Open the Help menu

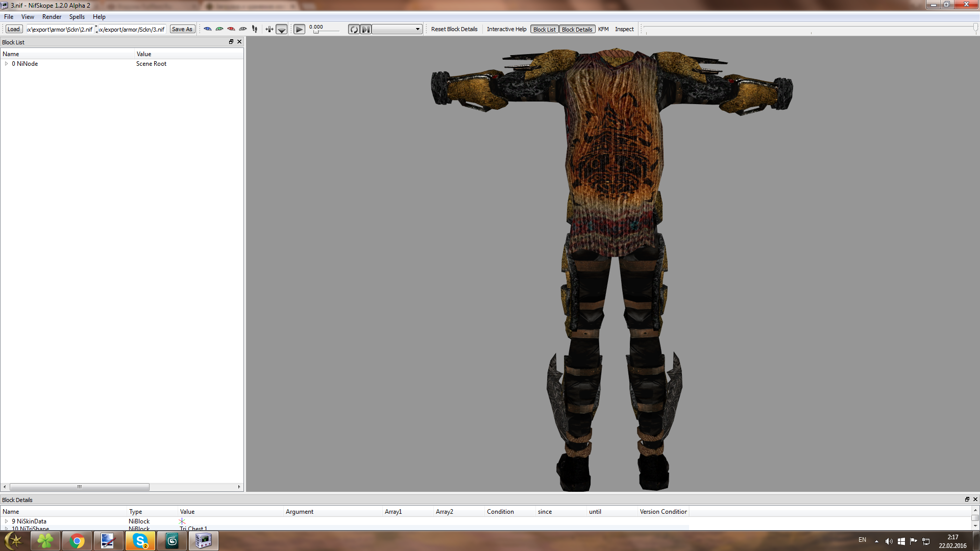(x=99, y=17)
